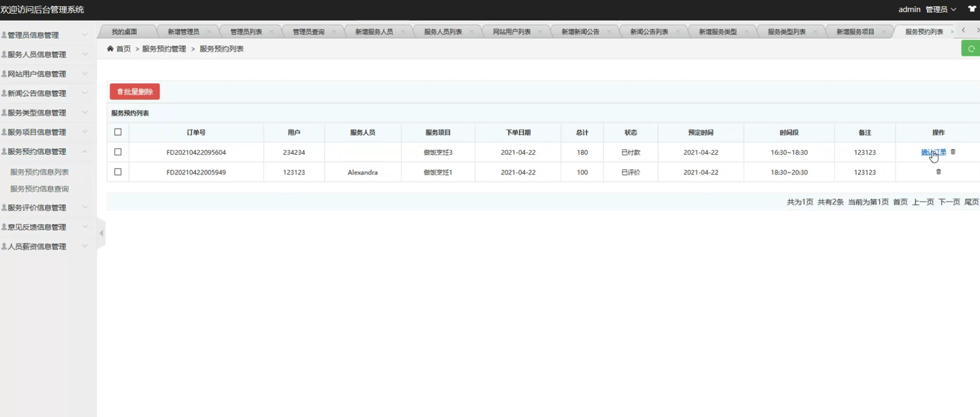Expand 服务类型信息管理 menu
Image resolution: width=980 pixels, height=417 pixels.
[47, 113]
